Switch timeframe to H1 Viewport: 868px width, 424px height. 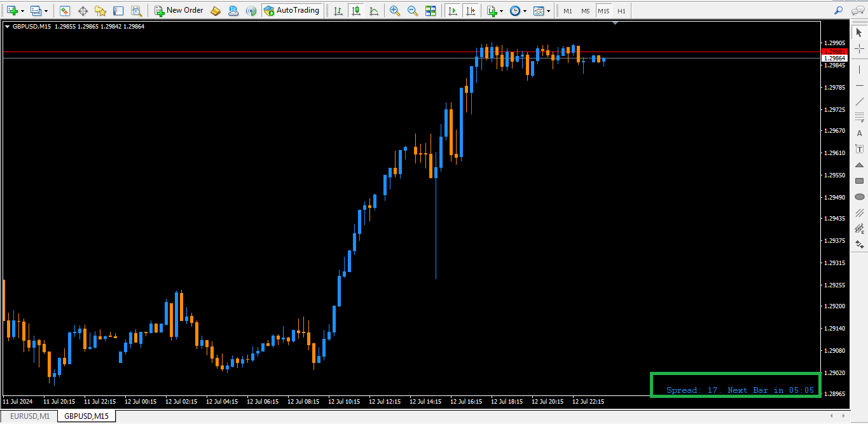pos(621,11)
